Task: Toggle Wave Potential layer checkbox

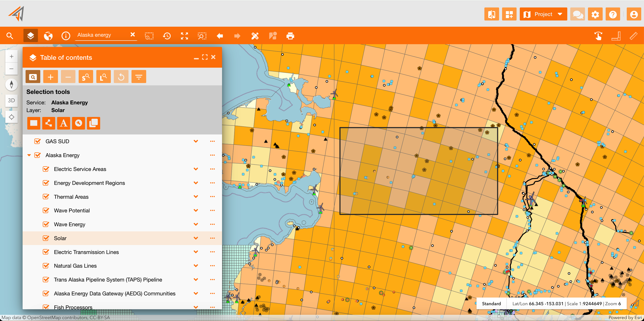Action: 46,211
